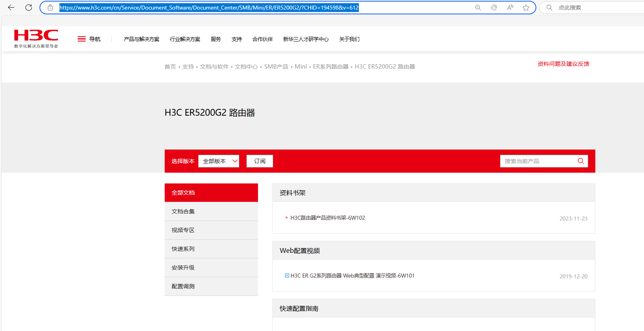Open the 合作伙伴 menu
The width and height of the screenshot is (644, 331).
(x=262, y=39)
